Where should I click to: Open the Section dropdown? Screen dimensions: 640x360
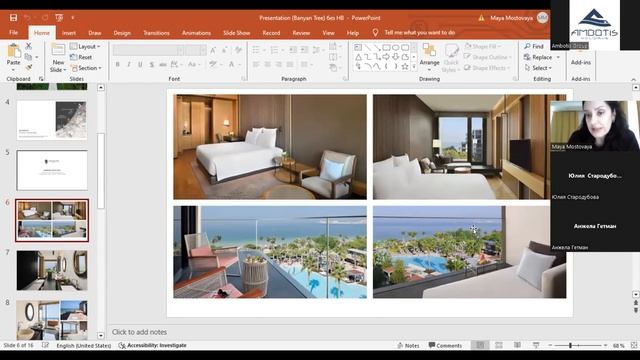click(86, 68)
